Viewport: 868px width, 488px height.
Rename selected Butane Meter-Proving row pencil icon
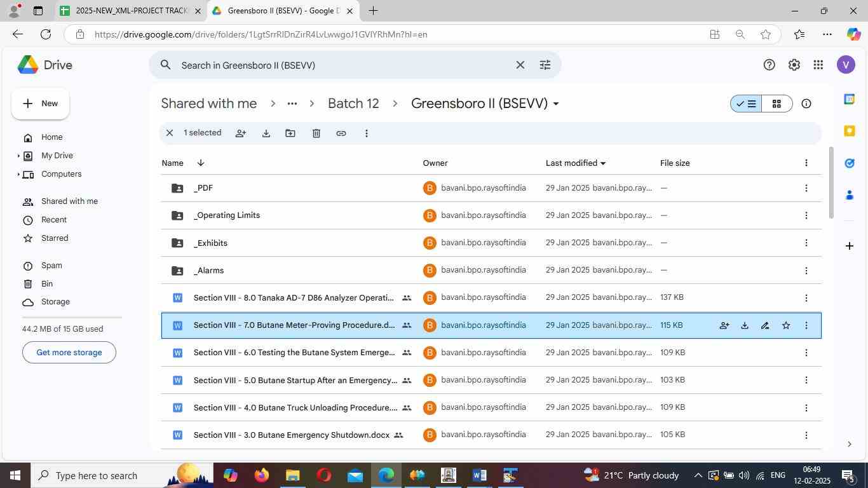(x=765, y=325)
